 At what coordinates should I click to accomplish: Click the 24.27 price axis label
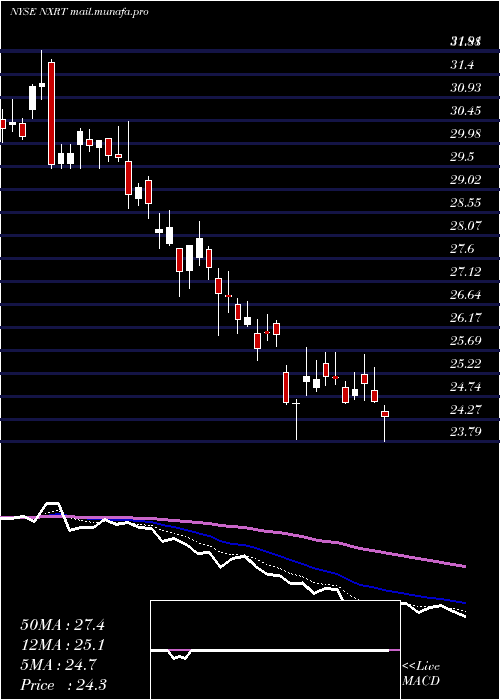[466, 410]
